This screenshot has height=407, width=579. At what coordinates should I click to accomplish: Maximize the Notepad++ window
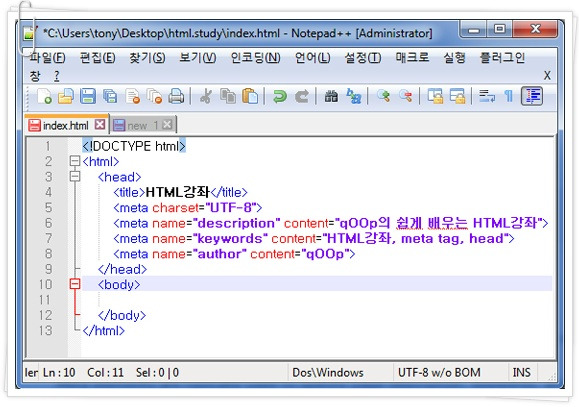coord(500,30)
